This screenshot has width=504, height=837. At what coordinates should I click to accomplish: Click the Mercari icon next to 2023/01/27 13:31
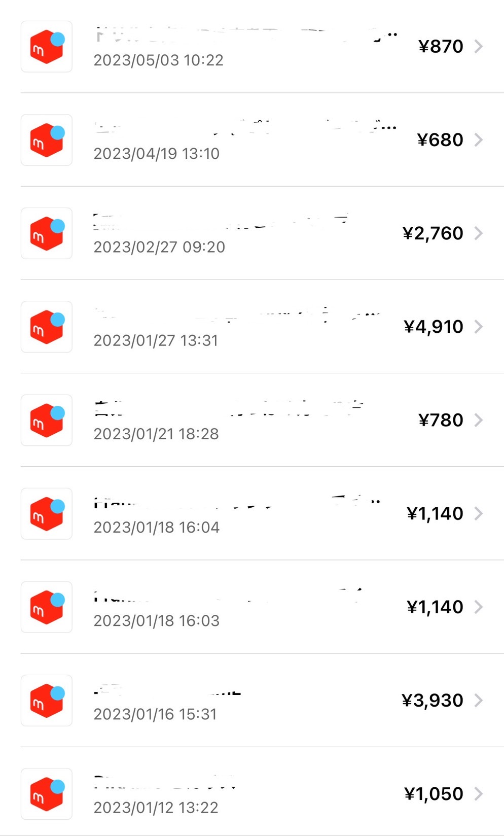point(47,327)
